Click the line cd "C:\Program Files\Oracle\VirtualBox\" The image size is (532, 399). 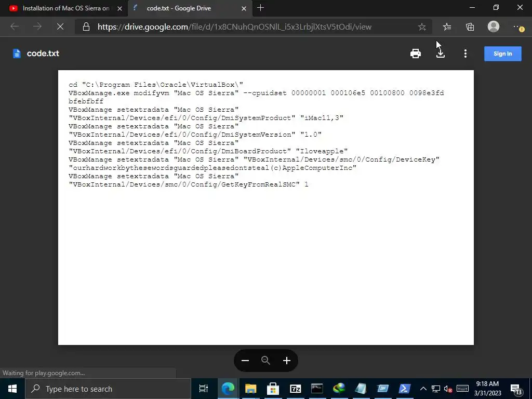[156, 85]
